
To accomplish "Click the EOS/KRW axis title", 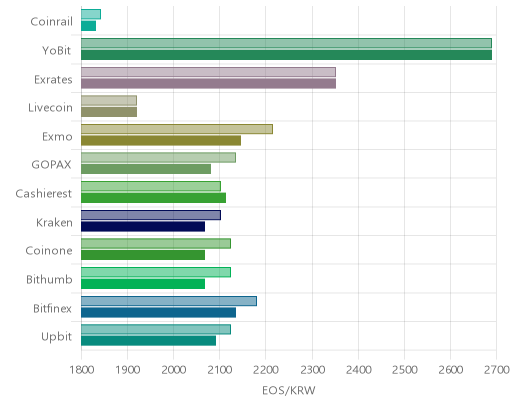I will coord(289,390).
